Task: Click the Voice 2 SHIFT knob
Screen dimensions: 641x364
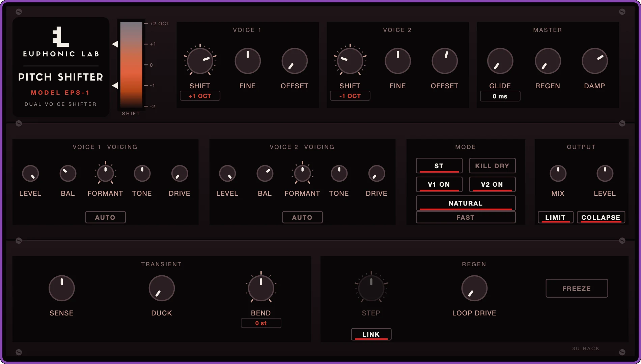Action: pyautogui.click(x=350, y=61)
